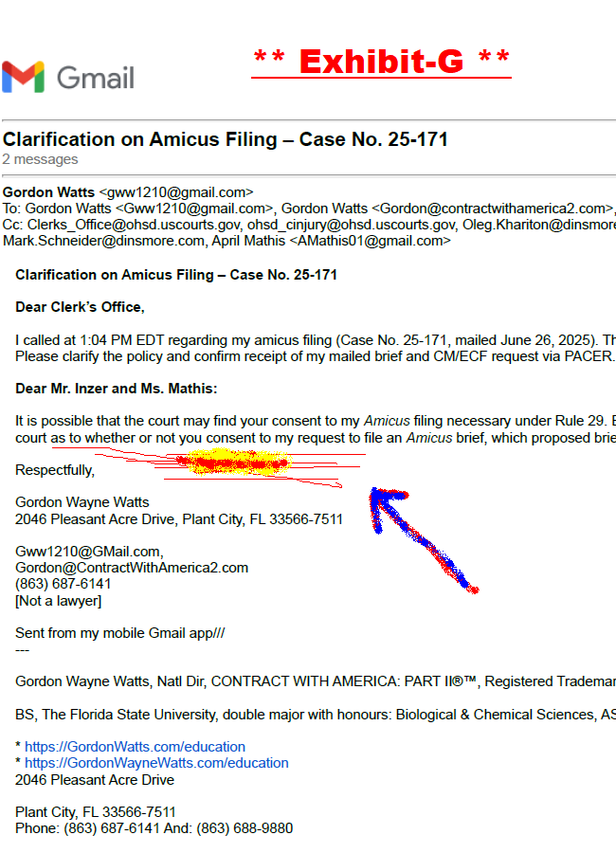Click Gordon@ContractWithAmerica2.com in the signature

[132, 568]
